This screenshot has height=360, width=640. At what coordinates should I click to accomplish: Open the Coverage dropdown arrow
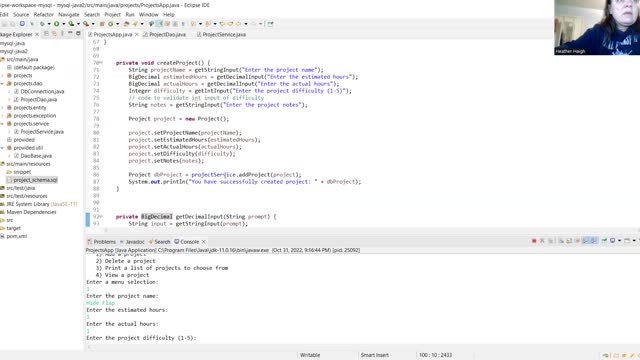(78, 24)
